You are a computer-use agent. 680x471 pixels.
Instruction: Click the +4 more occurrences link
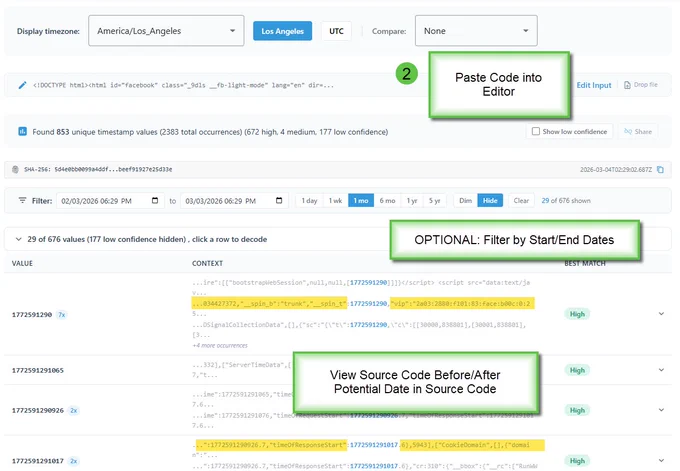pos(220,345)
